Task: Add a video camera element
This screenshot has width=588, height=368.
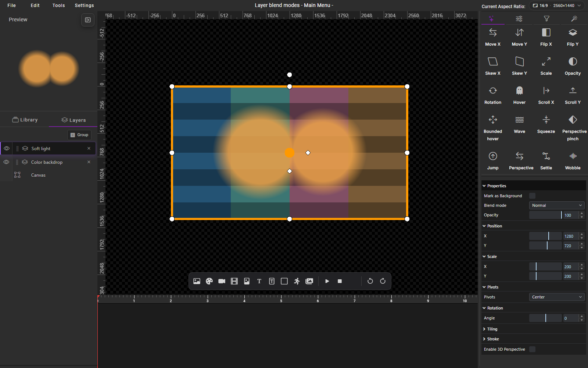Action: (222, 281)
